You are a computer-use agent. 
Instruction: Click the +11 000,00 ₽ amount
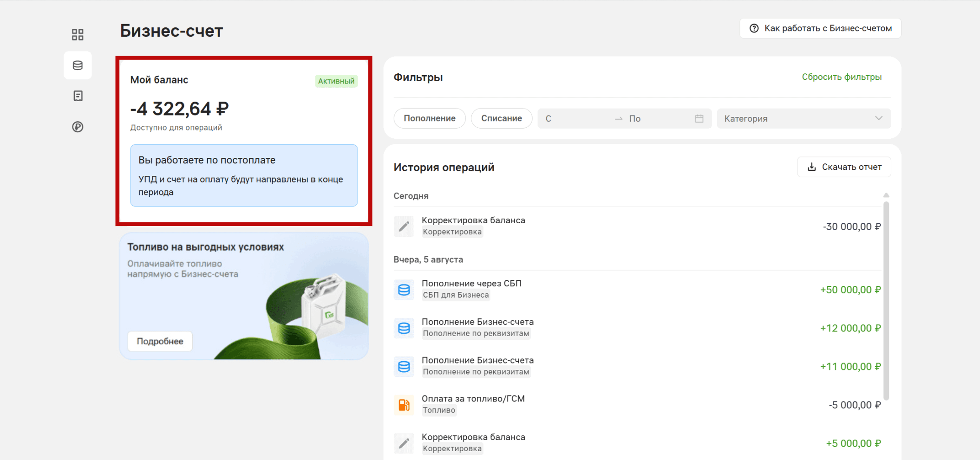[850, 367]
